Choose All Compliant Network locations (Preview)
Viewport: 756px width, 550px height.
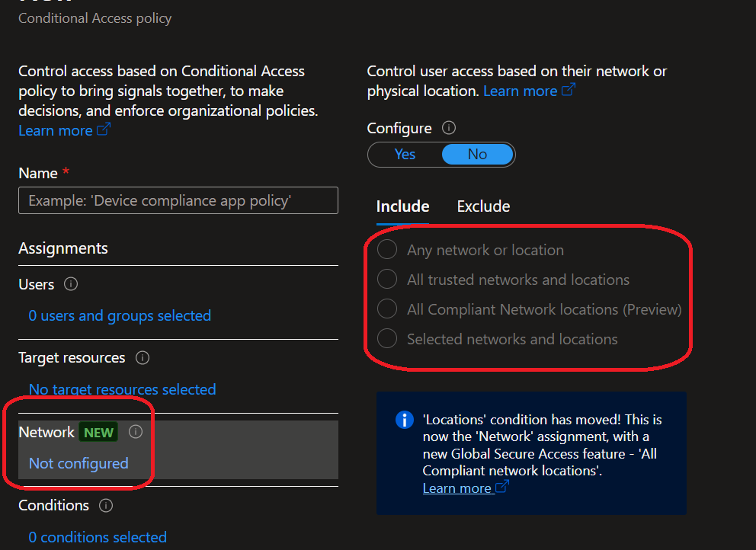coord(387,309)
